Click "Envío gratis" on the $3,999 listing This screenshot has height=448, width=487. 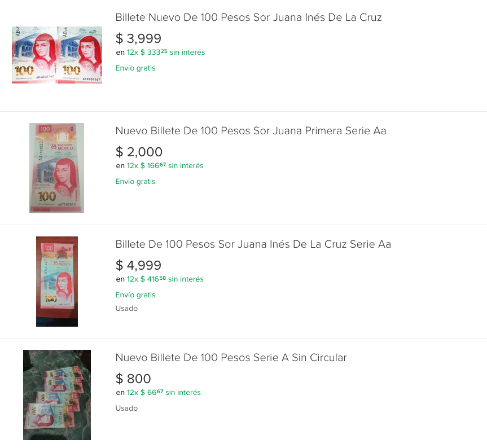(135, 68)
